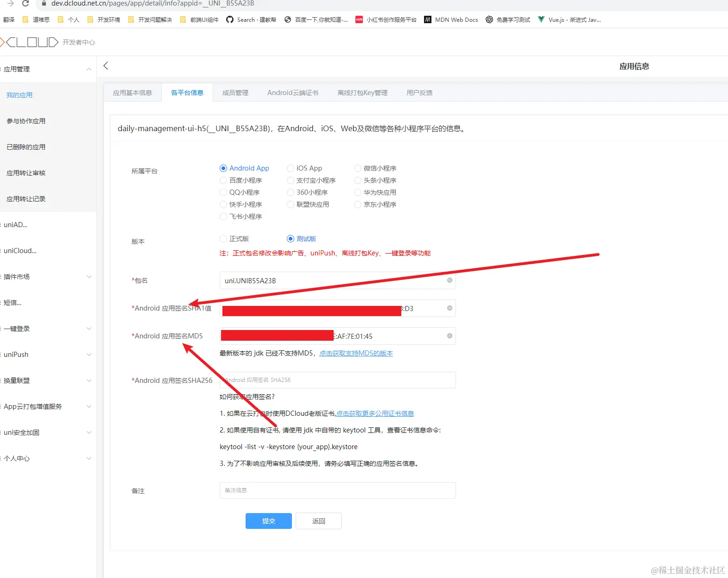Select Android App platform

(x=244, y=168)
